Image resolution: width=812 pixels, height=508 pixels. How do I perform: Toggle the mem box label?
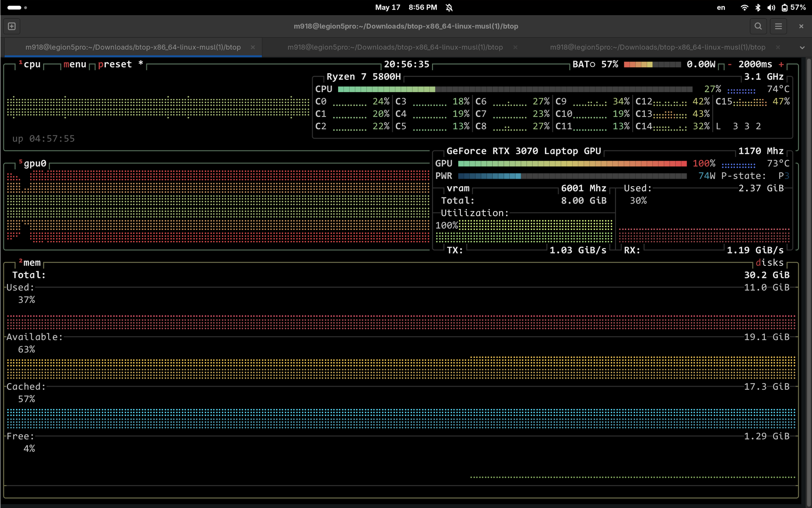[30, 263]
